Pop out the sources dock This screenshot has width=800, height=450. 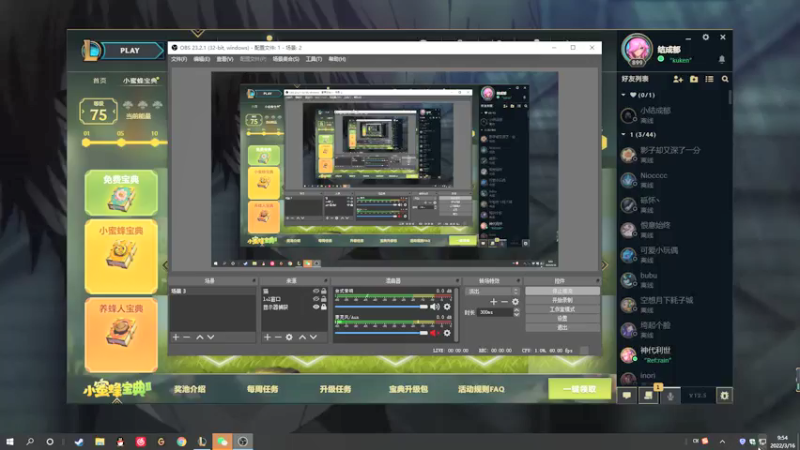tap(326, 281)
